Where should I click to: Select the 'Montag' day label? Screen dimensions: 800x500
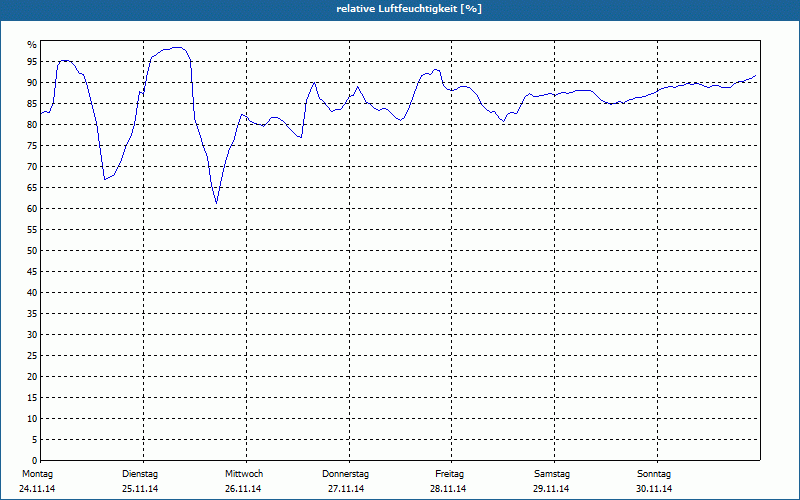point(37,474)
